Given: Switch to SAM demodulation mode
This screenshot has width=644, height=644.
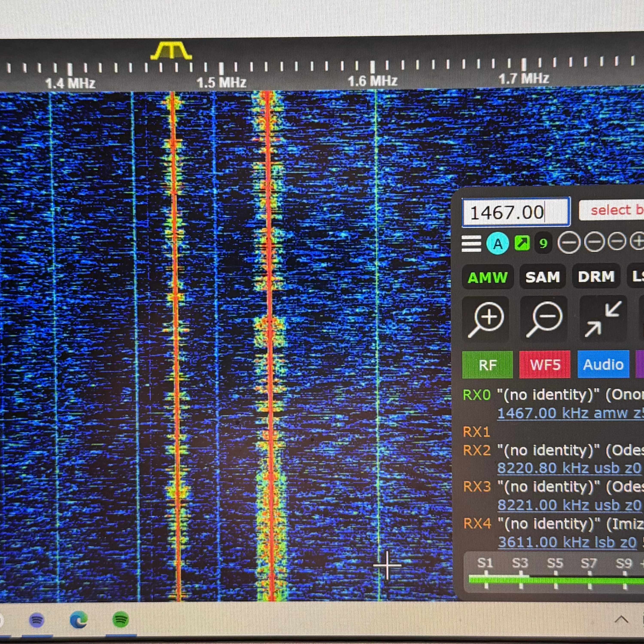Looking at the screenshot, I should [543, 277].
